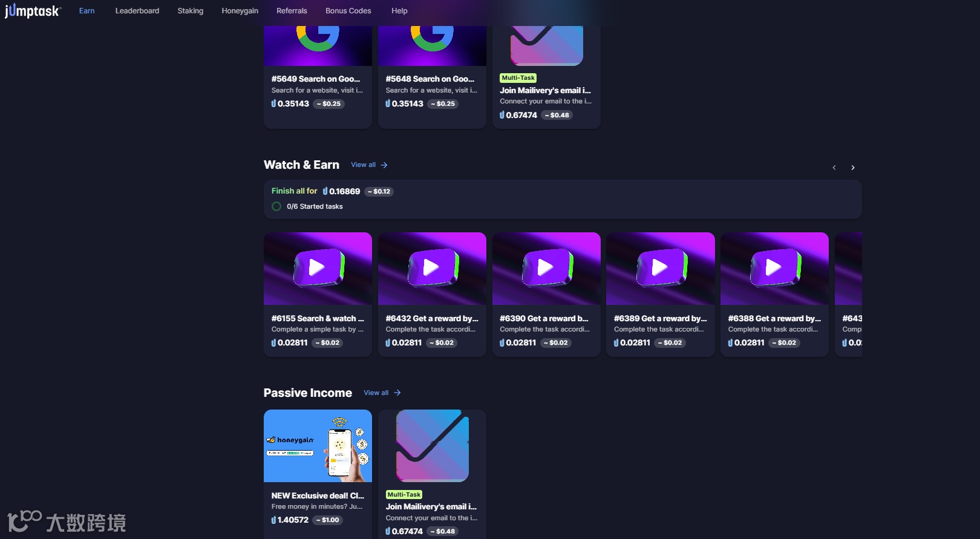Play video icon on task #6388
This screenshot has height=539, width=980.
(774, 267)
